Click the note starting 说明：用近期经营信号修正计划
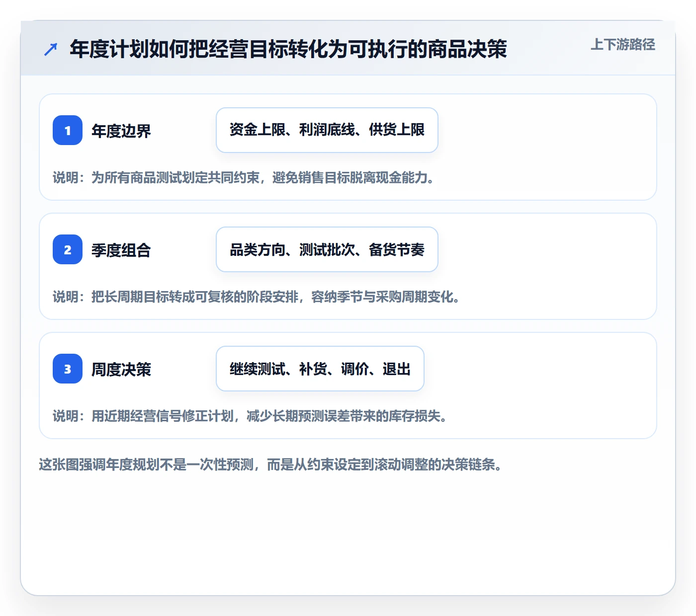Image resolution: width=696 pixels, height=616 pixels. pos(251,416)
